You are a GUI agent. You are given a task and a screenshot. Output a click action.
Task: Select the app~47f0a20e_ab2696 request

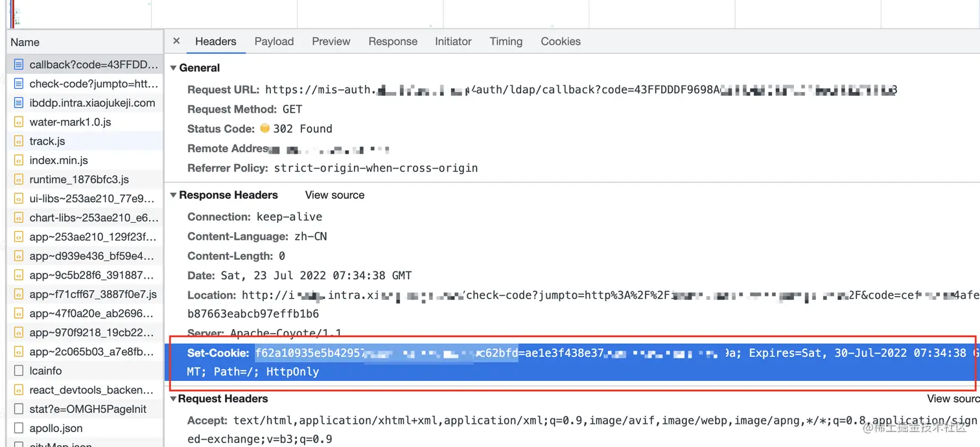point(85,314)
